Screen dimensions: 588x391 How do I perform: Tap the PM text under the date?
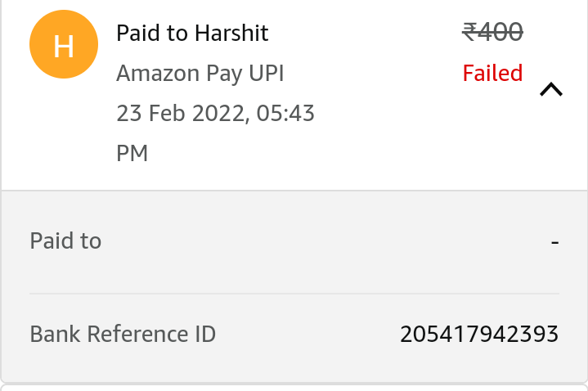tap(132, 153)
